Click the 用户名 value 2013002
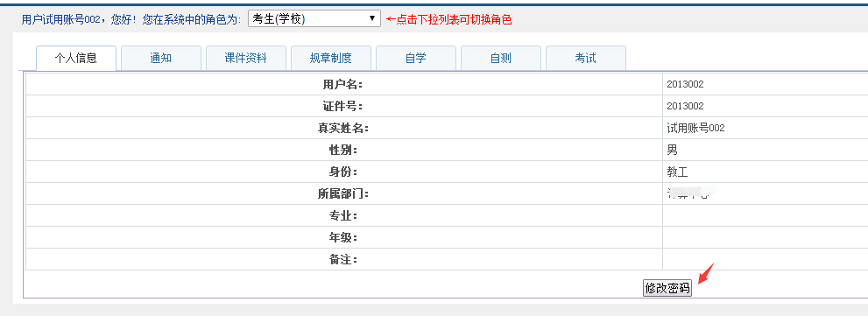Viewport: 868px width, 316px height. pos(685,85)
